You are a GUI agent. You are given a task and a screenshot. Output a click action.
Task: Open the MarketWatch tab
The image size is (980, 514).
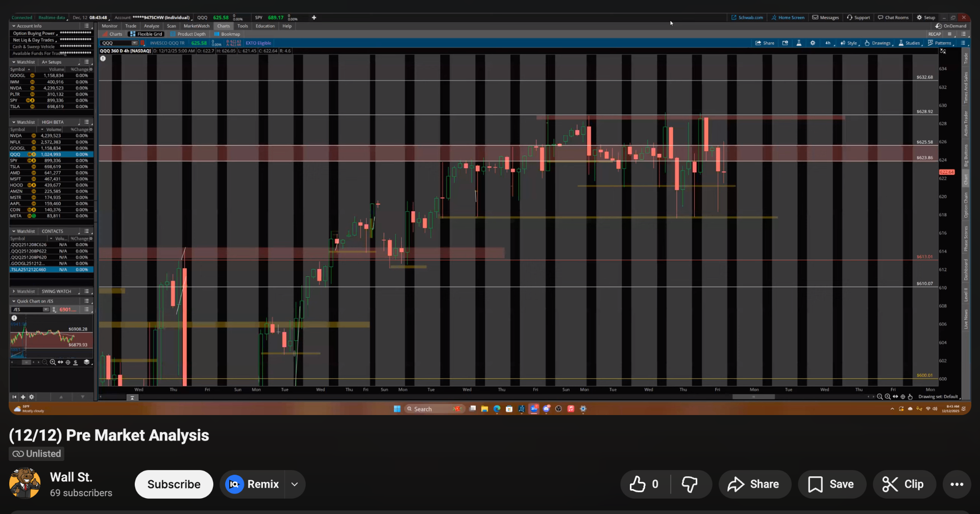197,26
